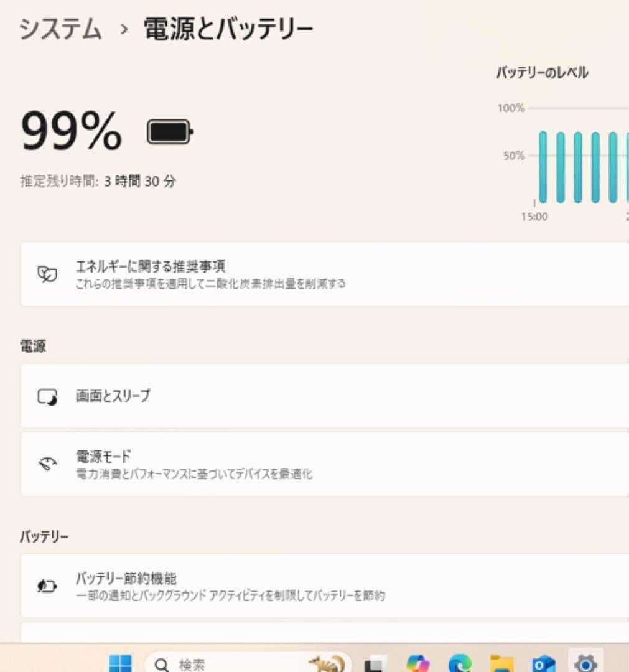Expand the 画面とスリープ section
The height and width of the screenshot is (672, 629).
pyautogui.click(x=325, y=396)
